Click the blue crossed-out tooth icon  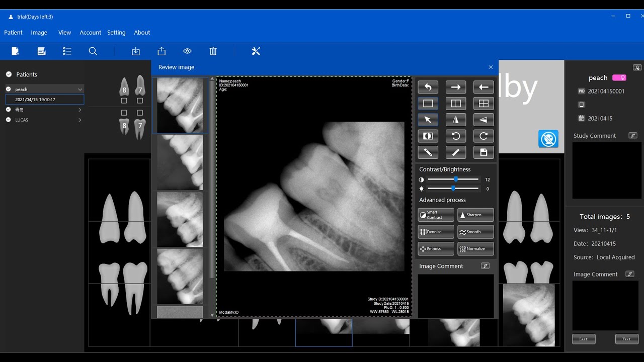coord(548,139)
